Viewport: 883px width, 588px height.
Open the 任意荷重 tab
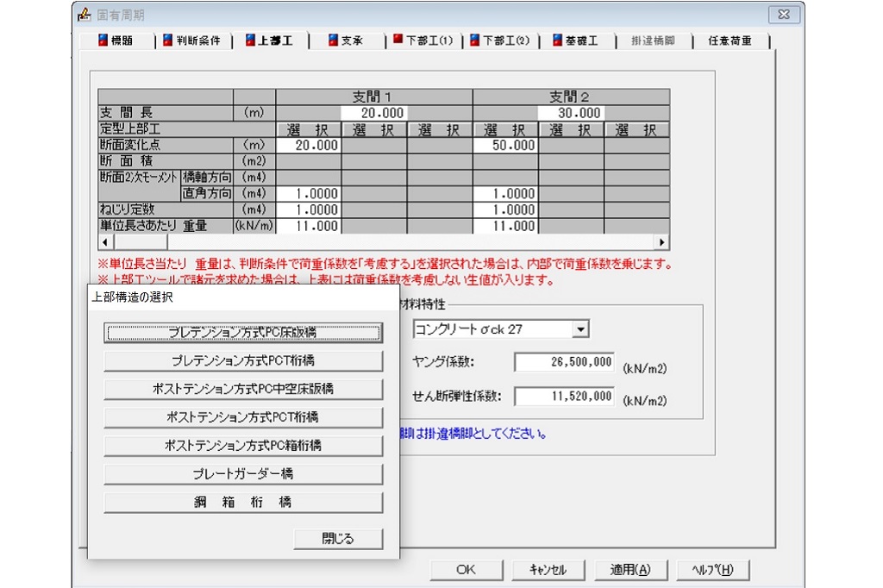pyautogui.click(x=730, y=41)
